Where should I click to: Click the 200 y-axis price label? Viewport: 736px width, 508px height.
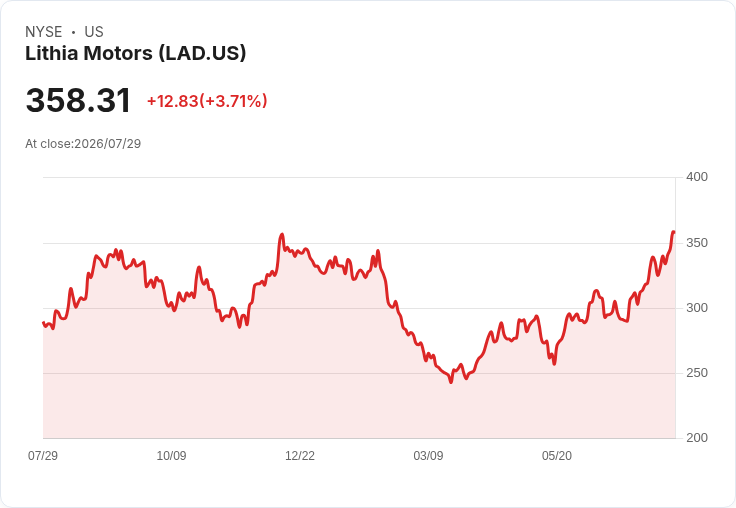pos(697,438)
